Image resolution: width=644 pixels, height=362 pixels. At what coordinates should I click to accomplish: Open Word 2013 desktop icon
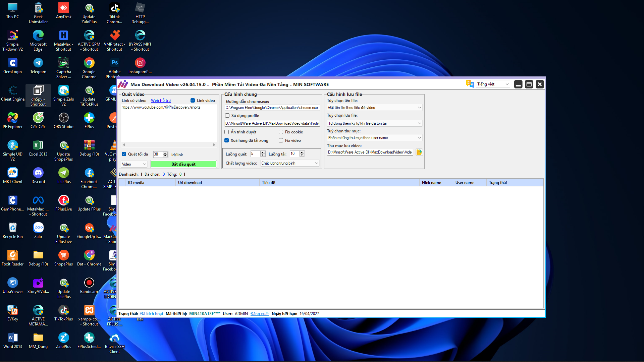pos(13,341)
